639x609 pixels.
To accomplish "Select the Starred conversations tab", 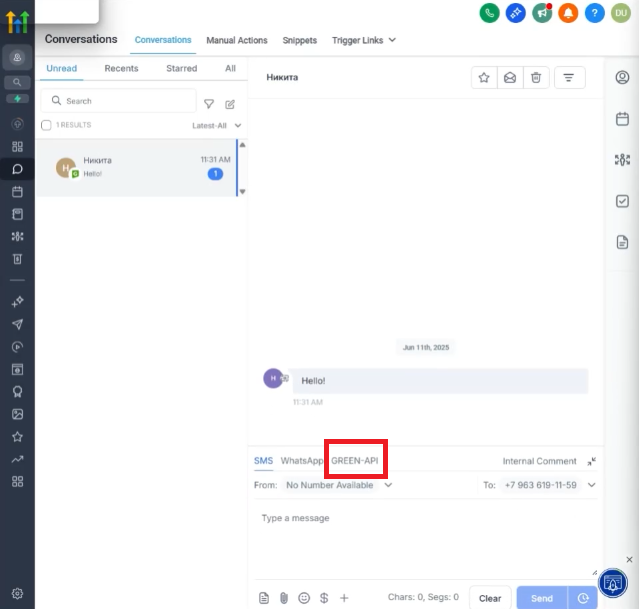I will [181, 68].
